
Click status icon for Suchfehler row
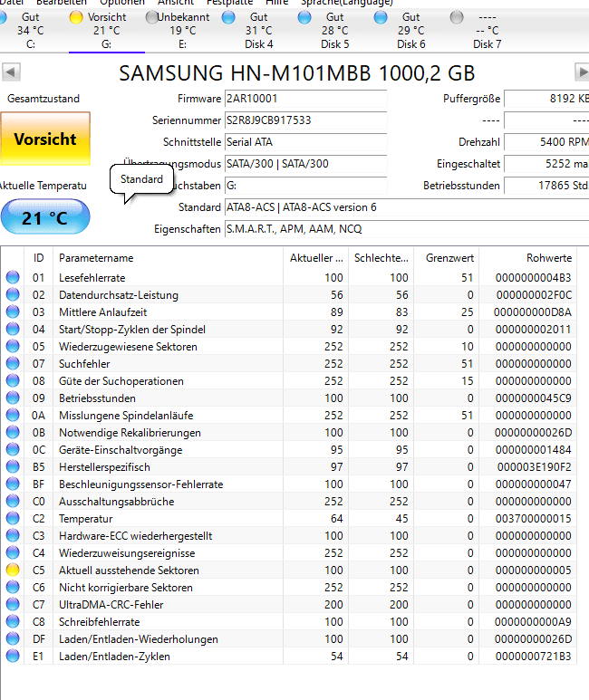tap(13, 363)
